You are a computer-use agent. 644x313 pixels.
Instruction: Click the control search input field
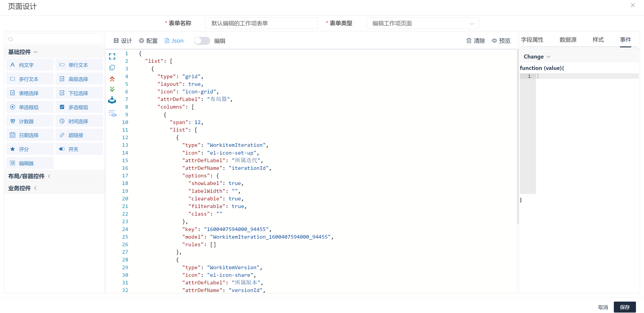(x=55, y=39)
